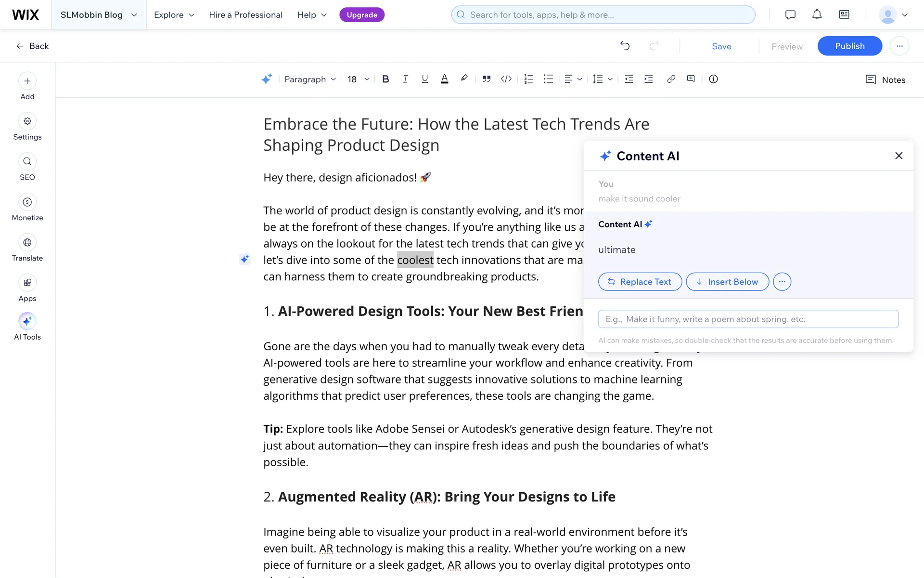The image size is (924, 578).
Task: Toggle italic text formatting
Action: pos(405,79)
